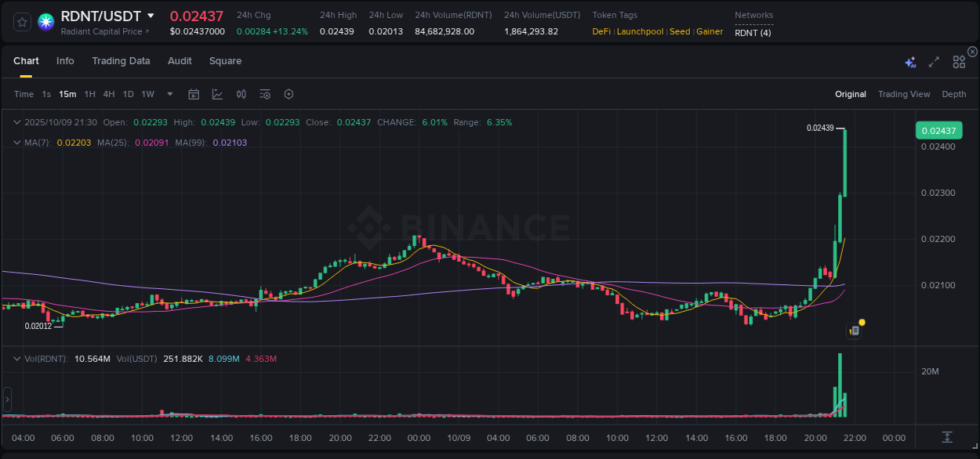Open the date range calendar picker
Image resolution: width=980 pixels, height=459 pixels.
click(194, 94)
